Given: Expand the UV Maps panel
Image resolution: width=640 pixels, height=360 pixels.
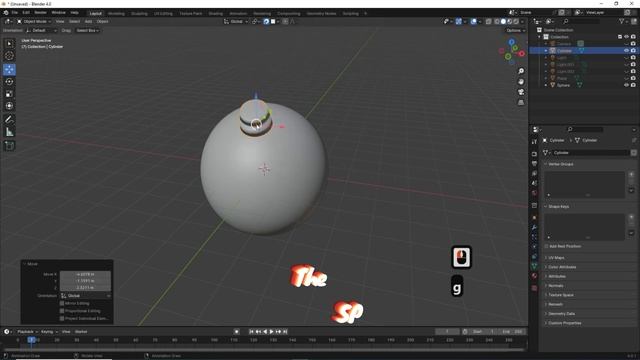Looking at the screenshot, I should click(x=556, y=258).
